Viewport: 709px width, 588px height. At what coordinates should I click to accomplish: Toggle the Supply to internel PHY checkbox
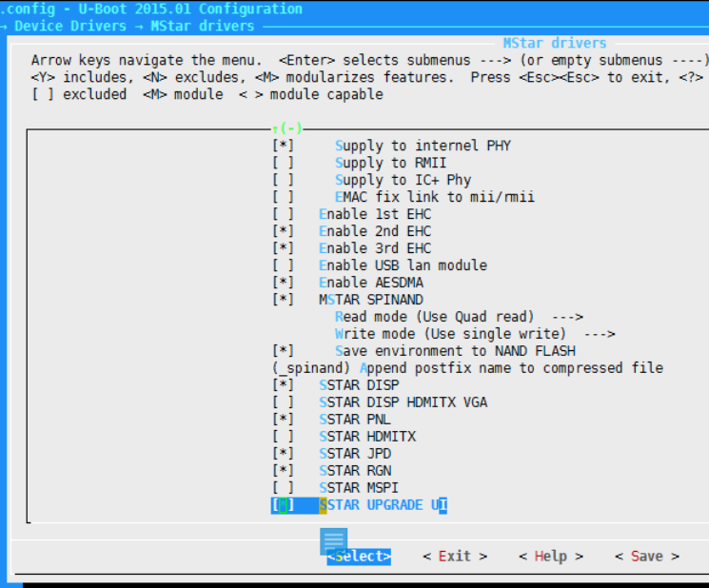(283, 146)
